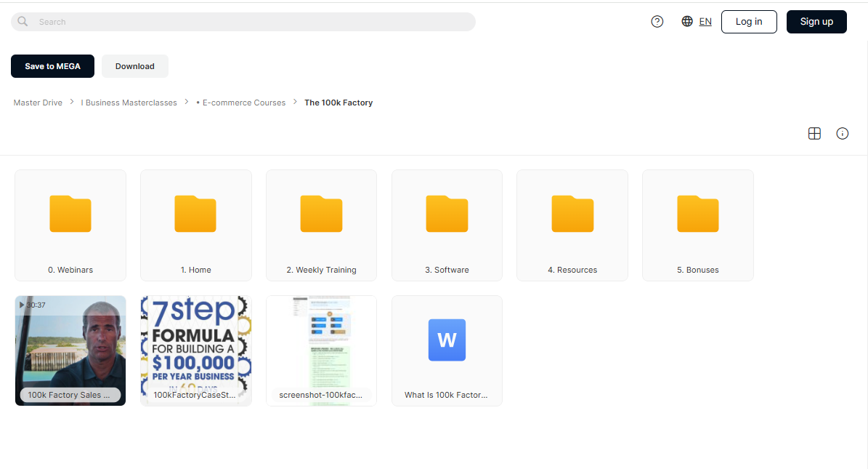Click the EN language link
This screenshot has width=868, height=469.
point(705,22)
